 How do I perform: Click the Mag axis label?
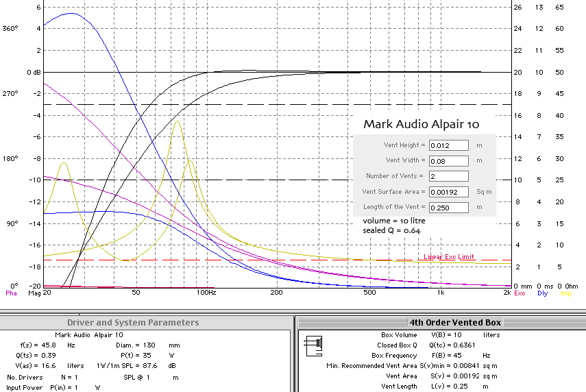34,293
